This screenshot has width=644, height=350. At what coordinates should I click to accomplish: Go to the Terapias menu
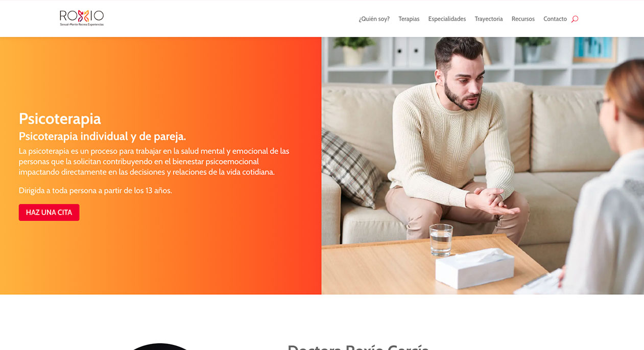pyautogui.click(x=409, y=19)
